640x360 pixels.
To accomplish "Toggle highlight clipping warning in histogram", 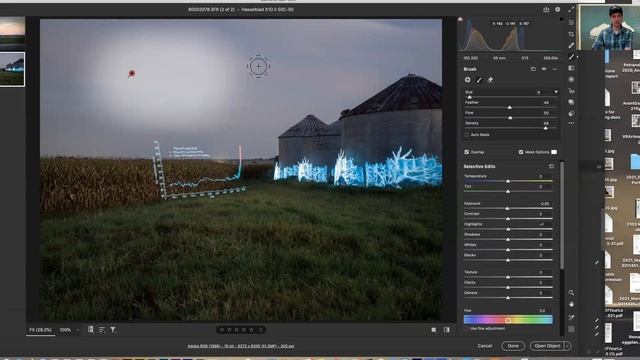I will [561, 19].
